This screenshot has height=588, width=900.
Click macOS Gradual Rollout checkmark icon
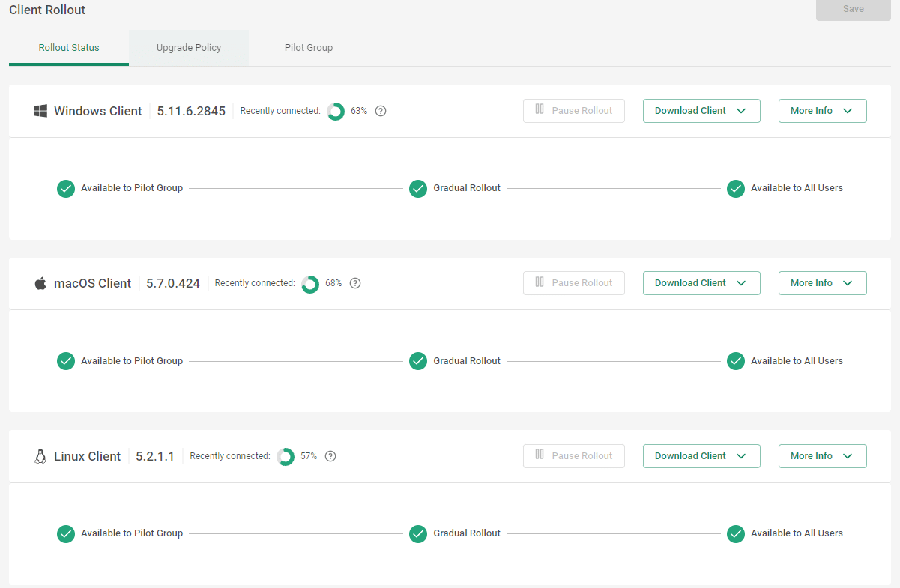click(418, 361)
